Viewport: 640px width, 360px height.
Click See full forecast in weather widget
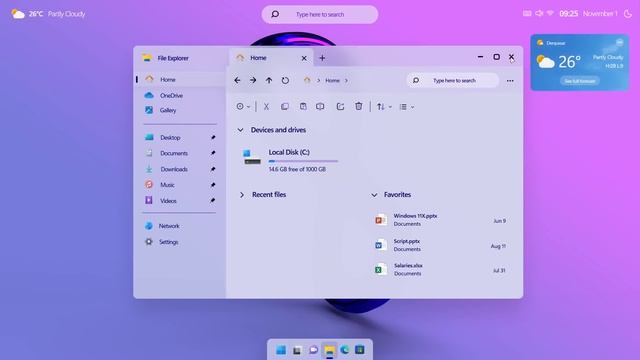[579, 81]
